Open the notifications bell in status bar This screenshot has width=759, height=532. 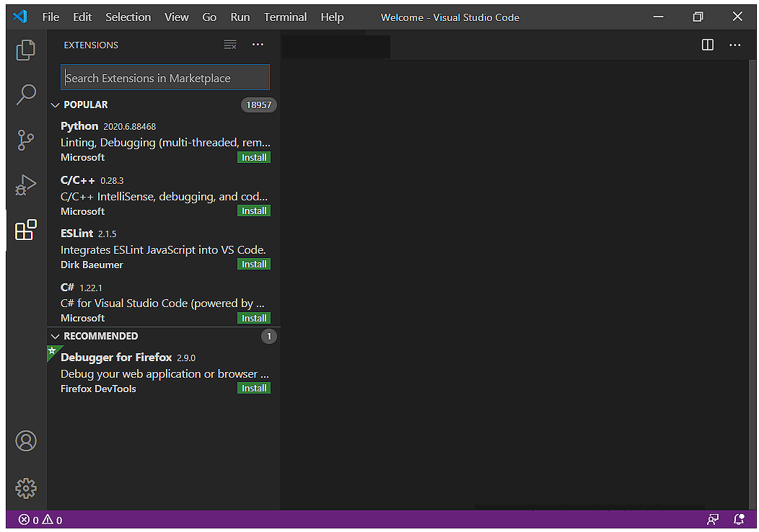click(739, 519)
